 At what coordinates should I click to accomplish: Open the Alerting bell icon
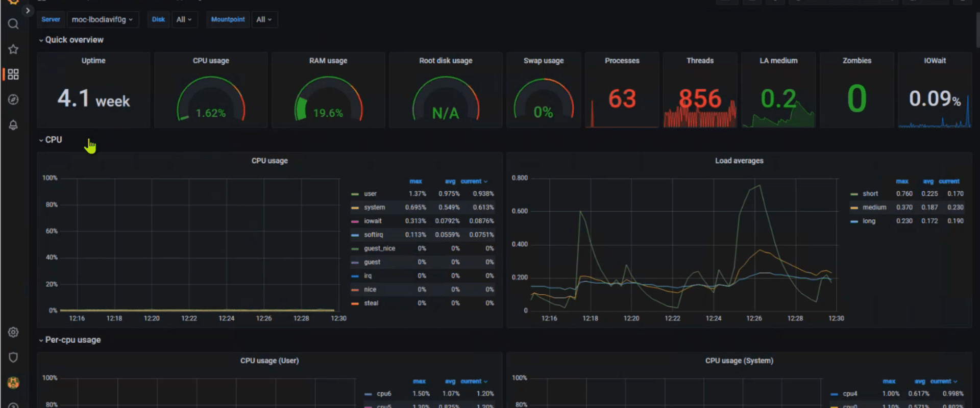[13, 125]
